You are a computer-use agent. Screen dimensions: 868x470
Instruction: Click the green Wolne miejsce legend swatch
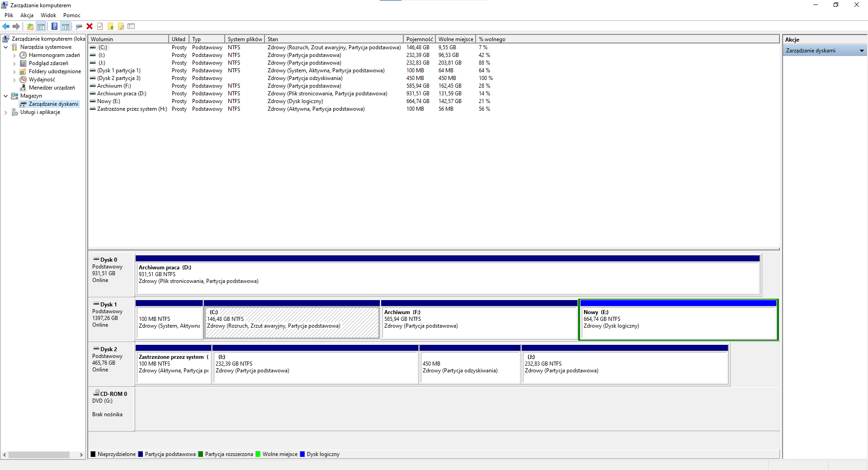pos(258,454)
